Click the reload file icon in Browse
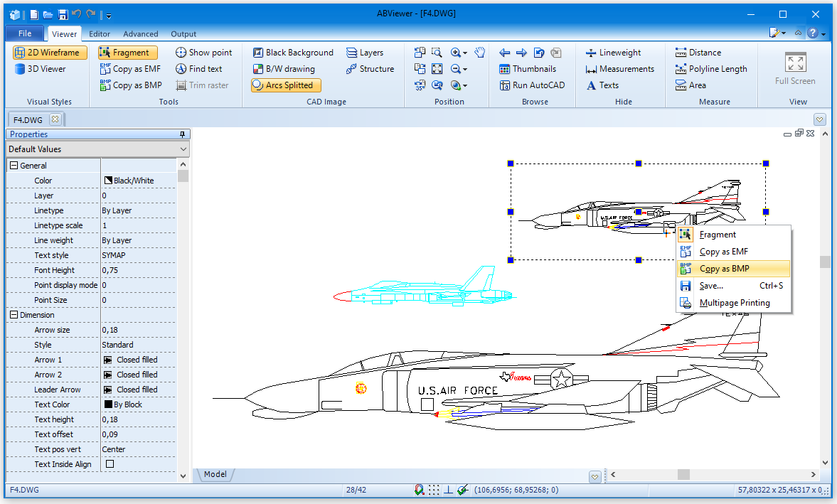Screen dimensions: 837x504 pyautogui.click(x=539, y=53)
